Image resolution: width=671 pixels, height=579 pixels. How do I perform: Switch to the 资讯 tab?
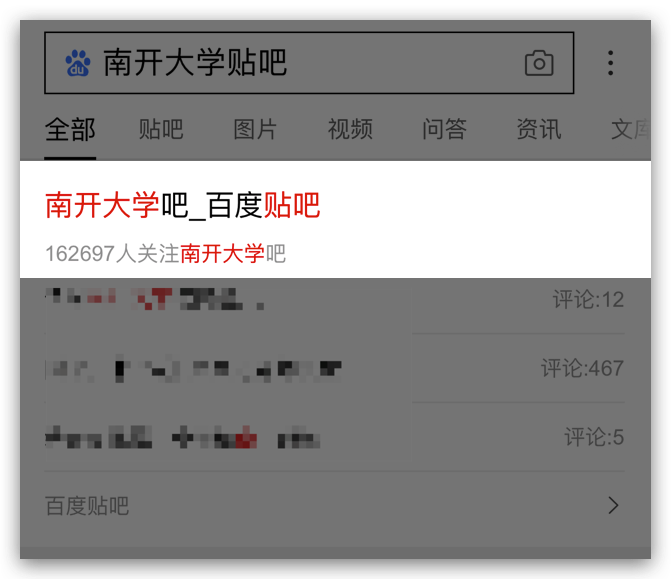click(x=539, y=129)
